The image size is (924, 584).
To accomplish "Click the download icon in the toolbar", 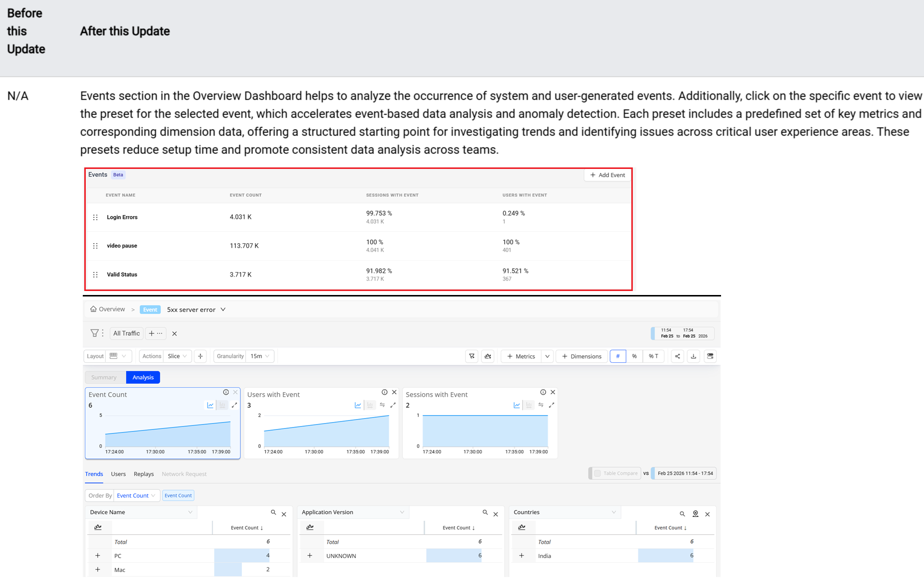I will pos(693,356).
